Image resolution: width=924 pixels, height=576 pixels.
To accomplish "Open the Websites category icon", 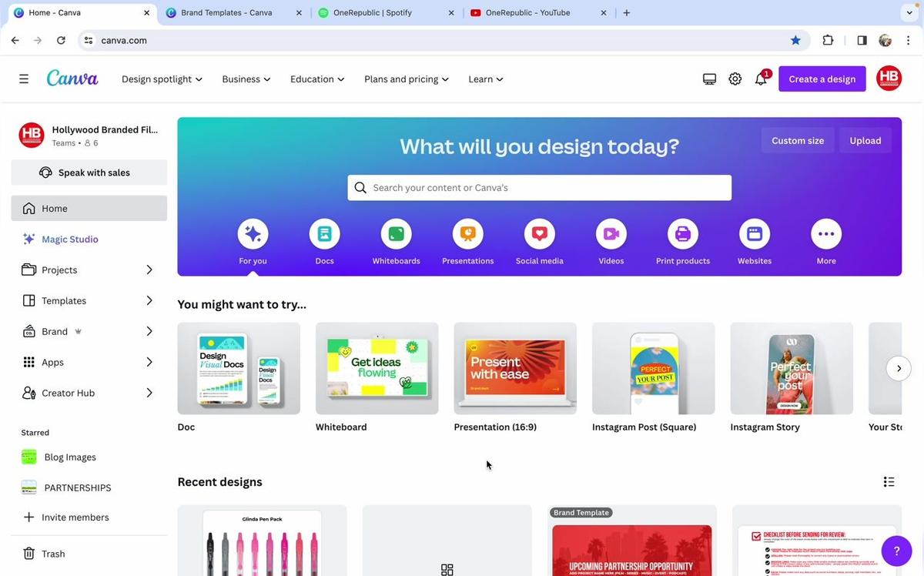I will pyautogui.click(x=755, y=234).
